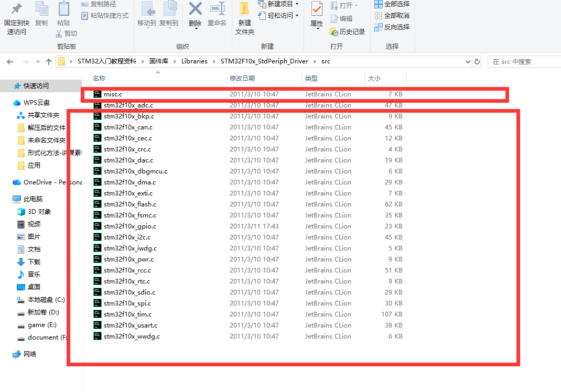The height and width of the screenshot is (392, 561).
Task: Open Network (网络) in sidebar
Action: 30,354
